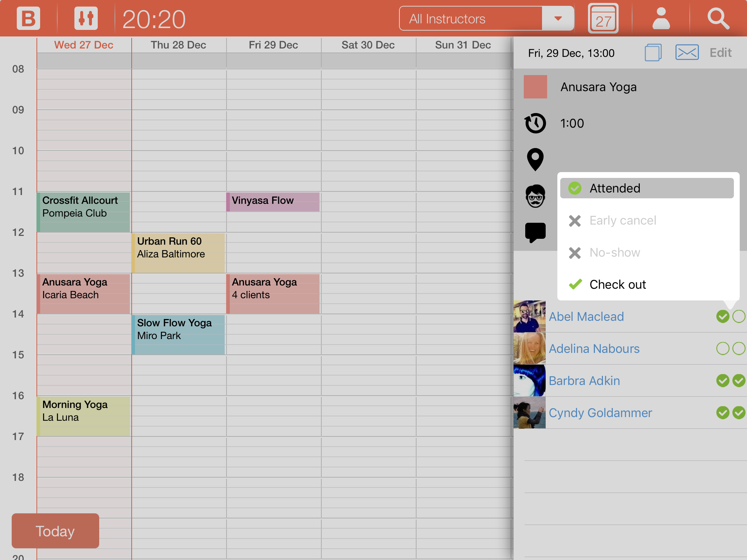Open the All Instructors combo box
Image resolution: width=747 pixels, height=560 pixels.
tap(471, 19)
